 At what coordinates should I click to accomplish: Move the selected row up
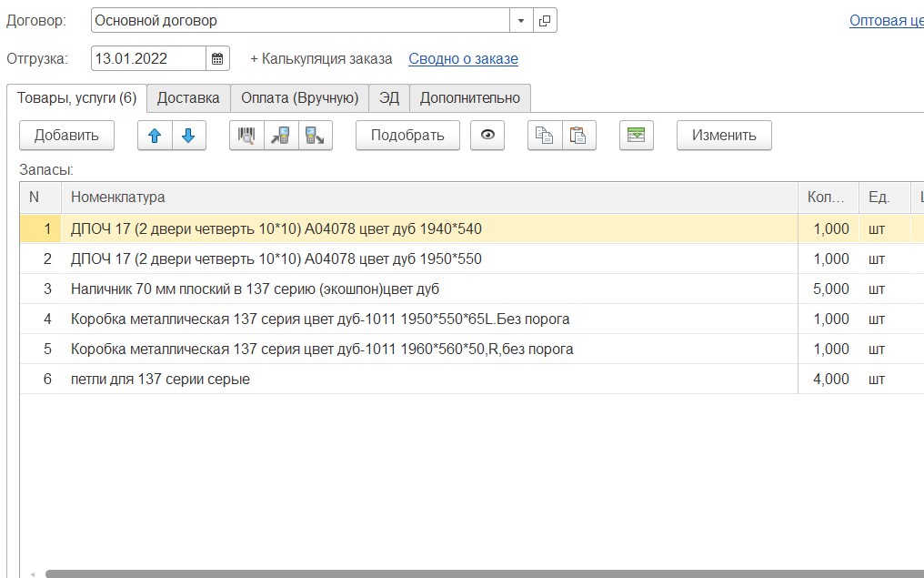click(155, 136)
